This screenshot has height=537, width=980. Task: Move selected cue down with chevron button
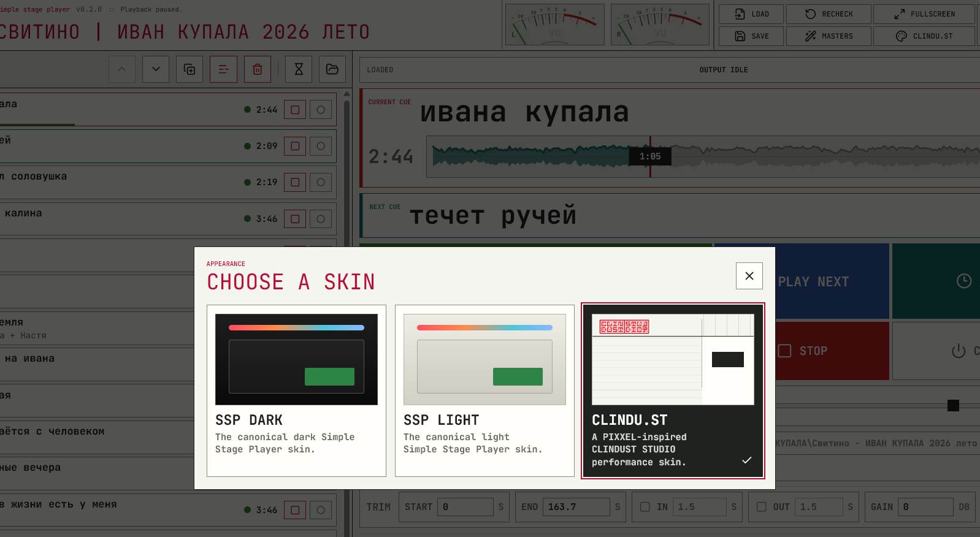click(x=156, y=69)
